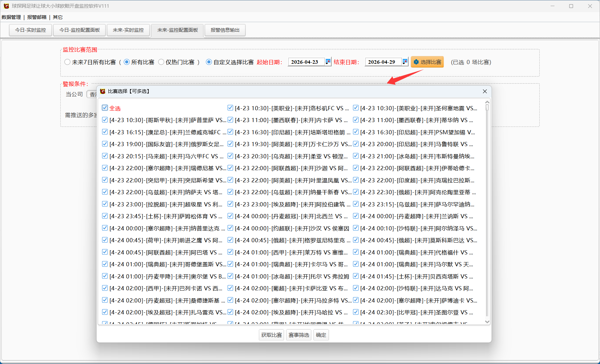This screenshot has width=600, height=364.
Task: Uncheck 4-23 20:15 马来超 马六甲FC match
Action: pyautogui.click(x=105, y=156)
